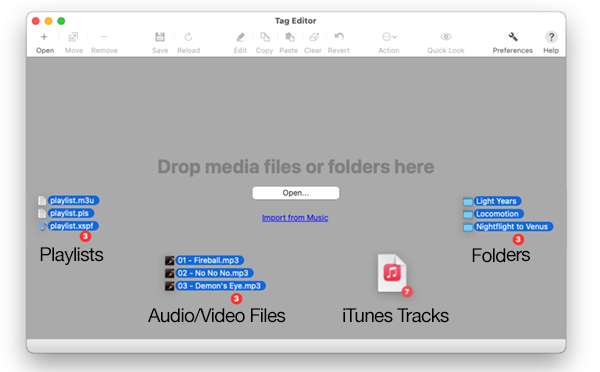Image resolution: width=600 pixels, height=372 pixels.
Task: Click the iTunes music file icon
Action: tap(392, 273)
